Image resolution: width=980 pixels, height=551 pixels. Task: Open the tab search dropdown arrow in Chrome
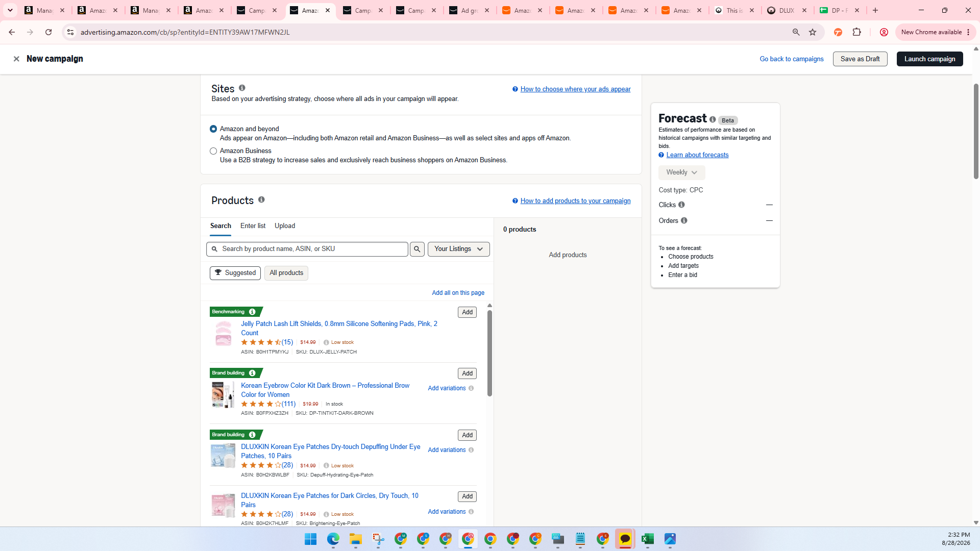[x=10, y=10]
